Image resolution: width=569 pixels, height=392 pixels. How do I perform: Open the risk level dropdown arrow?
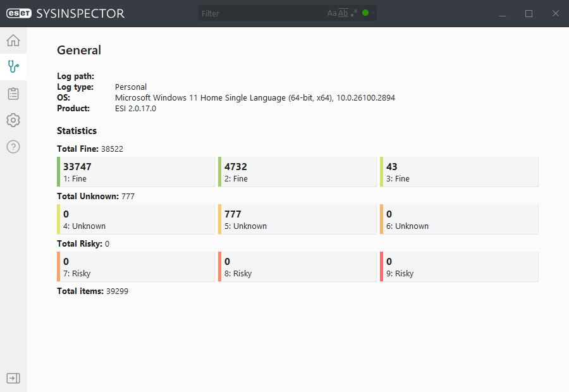pyautogui.click(x=372, y=13)
